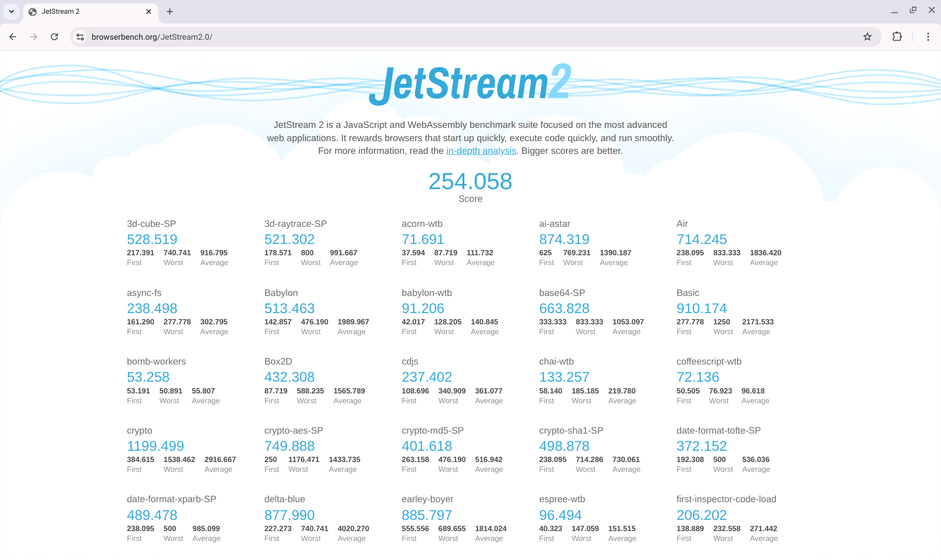Click the overall score 254.058
This screenshot has height=560, width=941.
point(470,181)
